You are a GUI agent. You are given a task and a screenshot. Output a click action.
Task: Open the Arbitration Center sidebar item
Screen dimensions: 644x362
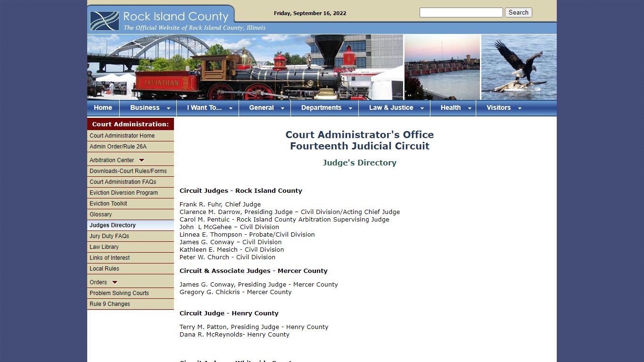(131, 160)
